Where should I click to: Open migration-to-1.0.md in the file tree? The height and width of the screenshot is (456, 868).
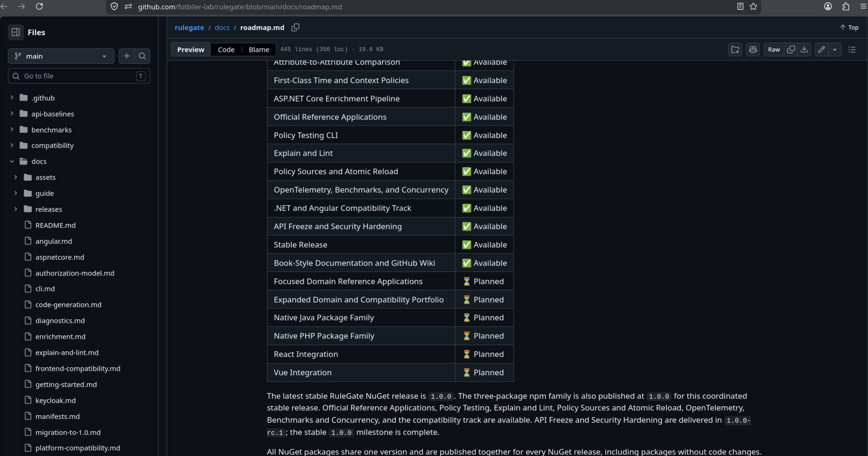pyautogui.click(x=68, y=433)
